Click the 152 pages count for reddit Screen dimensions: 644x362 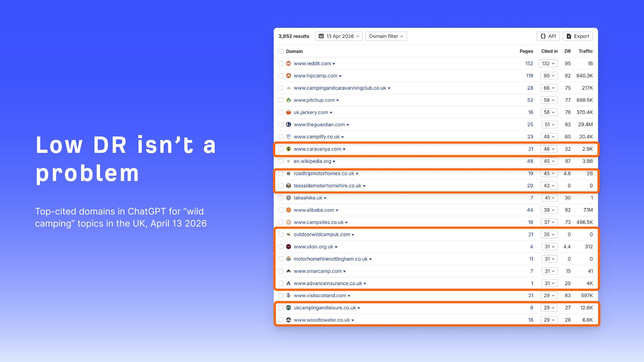coord(529,63)
